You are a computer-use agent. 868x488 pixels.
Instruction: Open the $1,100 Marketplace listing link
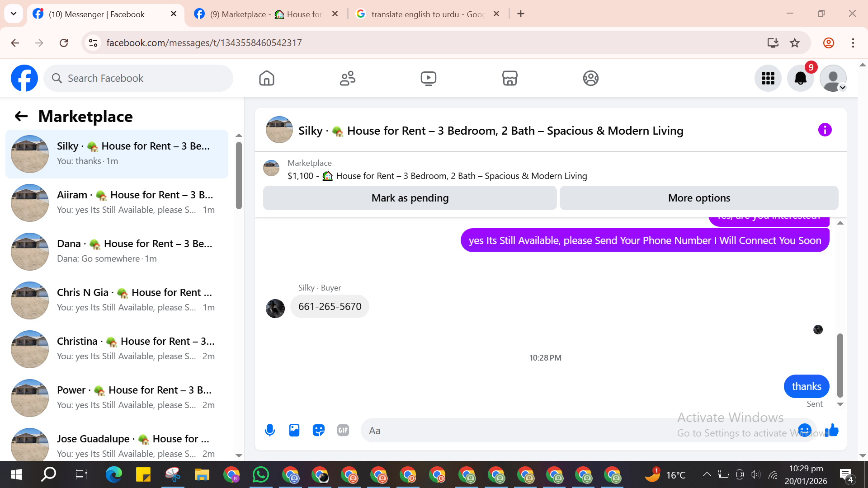point(437,176)
